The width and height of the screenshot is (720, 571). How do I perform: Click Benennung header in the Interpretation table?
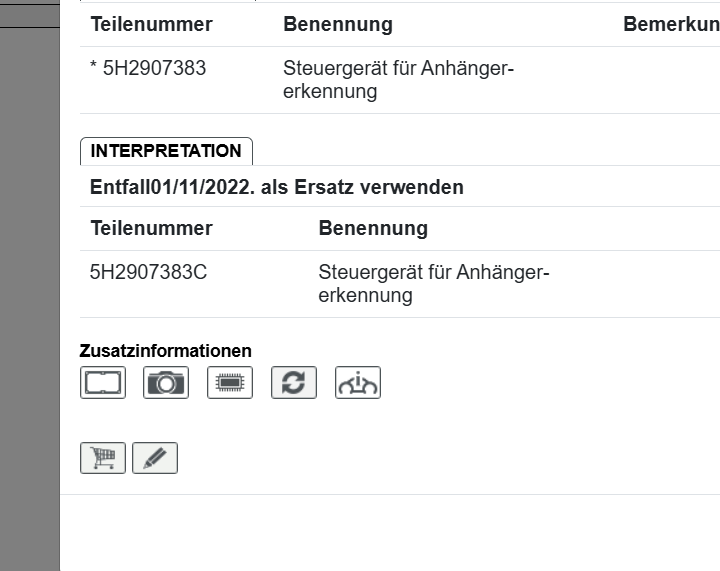373,228
